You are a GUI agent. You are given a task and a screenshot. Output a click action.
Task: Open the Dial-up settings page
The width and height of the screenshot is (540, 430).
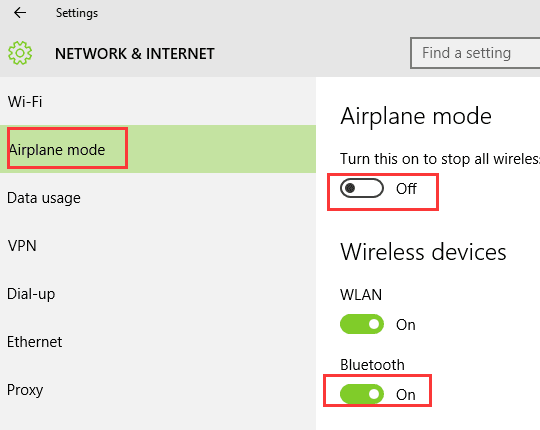(158, 294)
